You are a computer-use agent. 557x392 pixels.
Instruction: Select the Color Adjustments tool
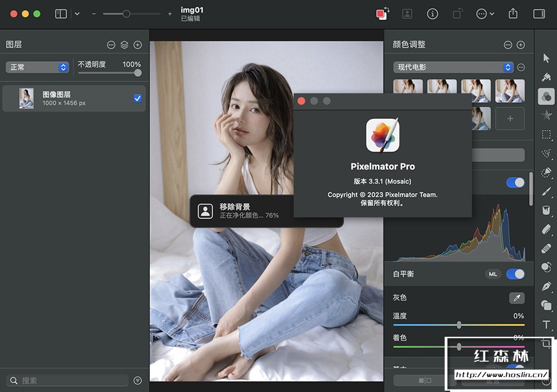pyautogui.click(x=546, y=96)
